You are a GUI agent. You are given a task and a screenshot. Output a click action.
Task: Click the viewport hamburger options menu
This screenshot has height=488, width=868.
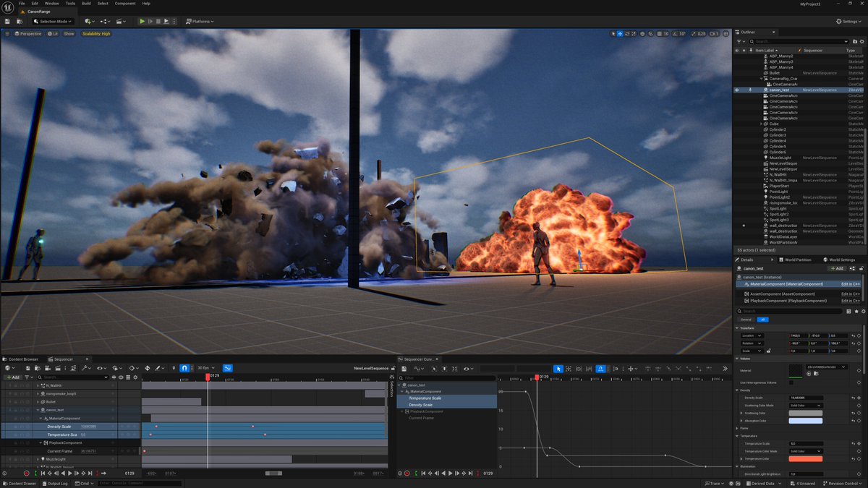click(x=7, y=33)
